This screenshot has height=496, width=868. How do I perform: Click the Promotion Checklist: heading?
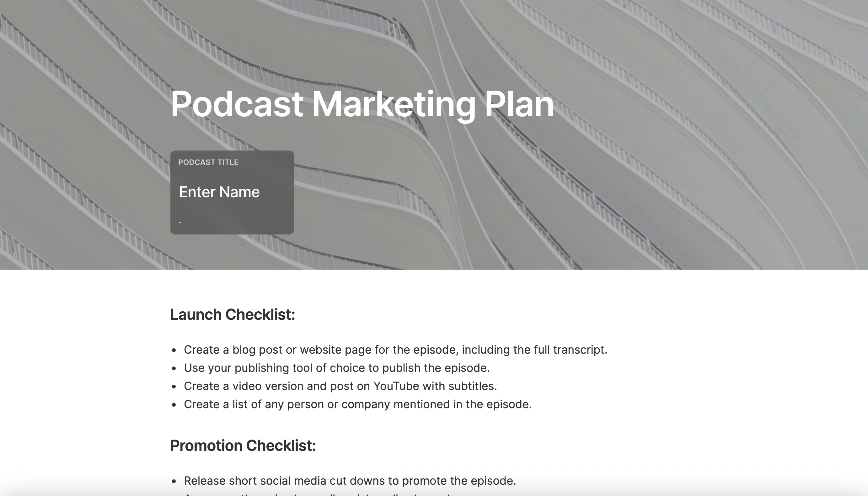pos(243,446)
